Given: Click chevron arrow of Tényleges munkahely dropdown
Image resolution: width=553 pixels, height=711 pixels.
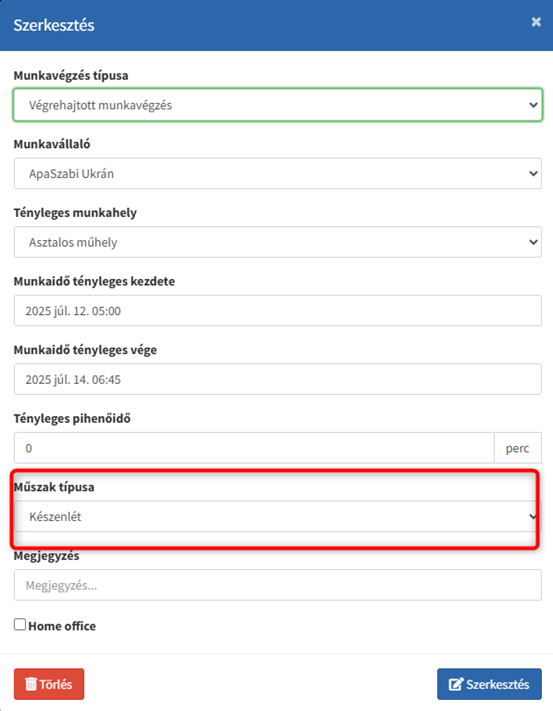Looking at the screenshot, I should pyautogui.click(x=533, y=242).
